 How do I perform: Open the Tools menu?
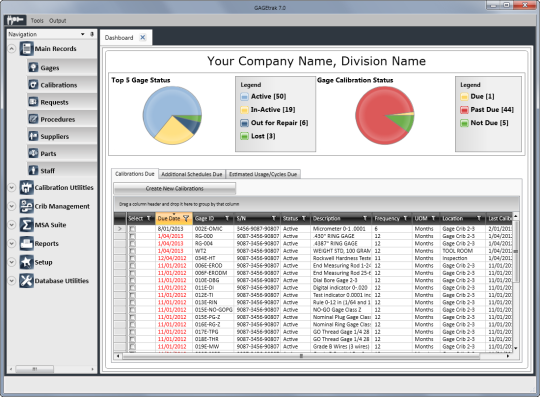pos(37,21)
